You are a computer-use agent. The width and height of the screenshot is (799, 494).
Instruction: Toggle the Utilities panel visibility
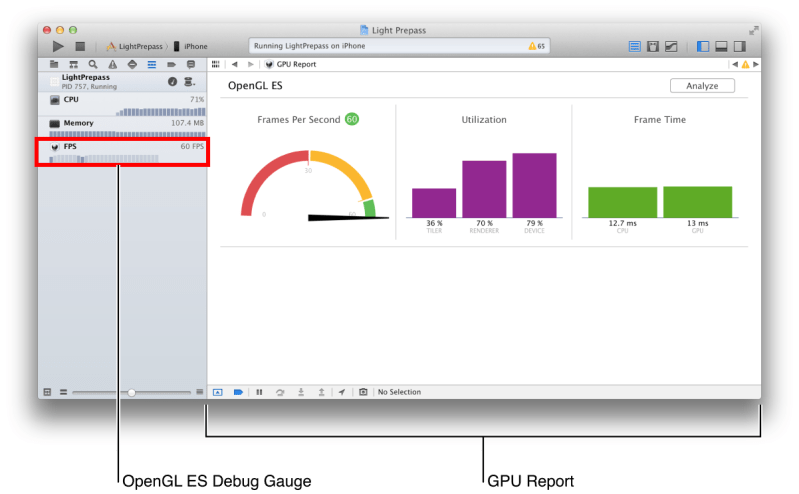click(739, 46)
